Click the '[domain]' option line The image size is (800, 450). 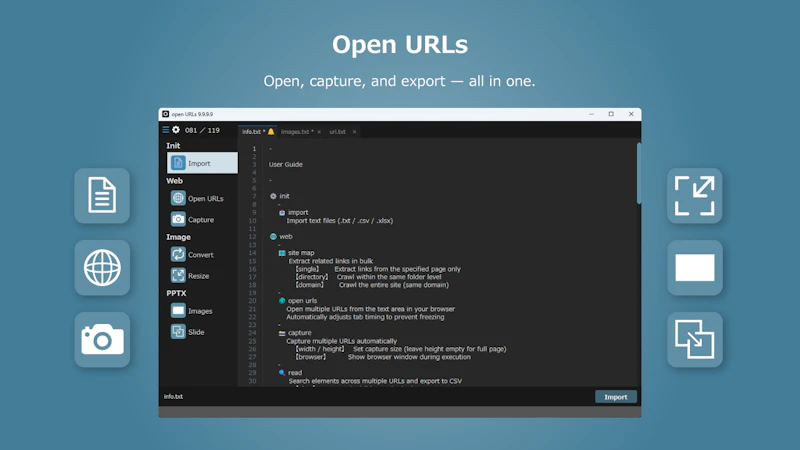coord(372,285)
